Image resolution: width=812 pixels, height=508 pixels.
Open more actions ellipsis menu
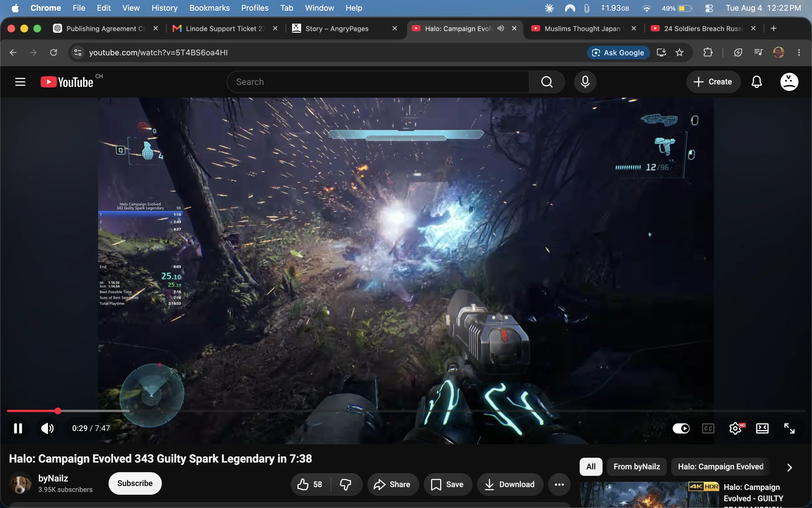click(x=559, y=484)
